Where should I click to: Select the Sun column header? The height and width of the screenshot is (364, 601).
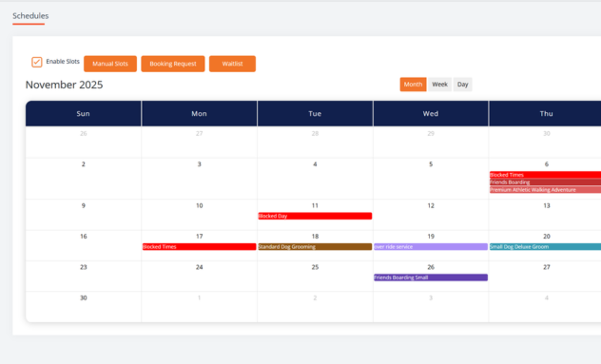[x=83, y=113]
